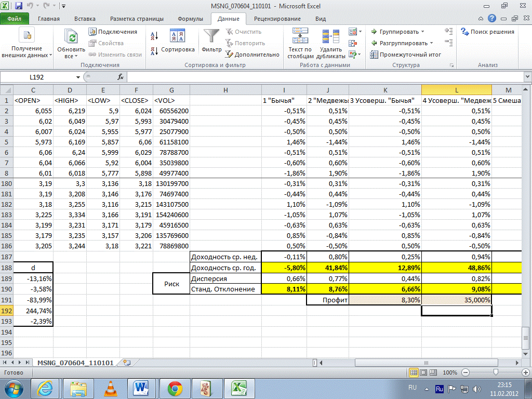Select Normal view button in status bar
Viewport: 532px width, 399px height.
[414, 373]
